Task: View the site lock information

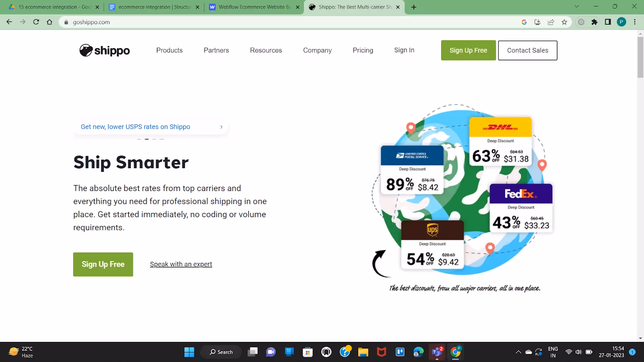Action: pyautogui.click(x=66, y=22)
